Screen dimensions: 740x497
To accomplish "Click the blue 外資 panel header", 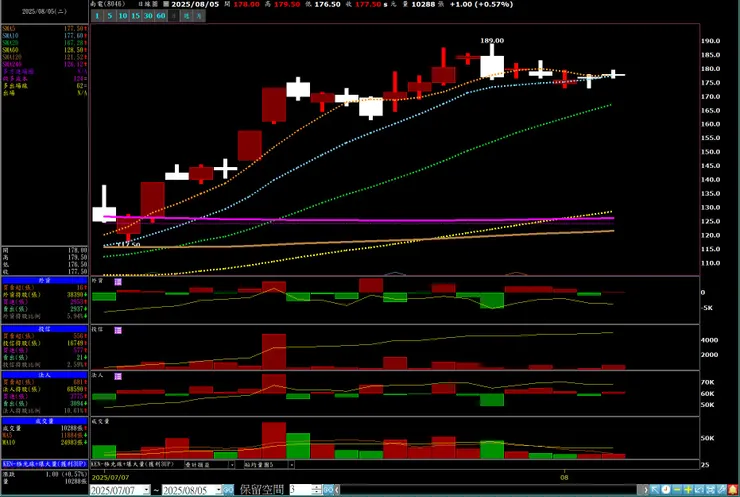I will point(44,280).
